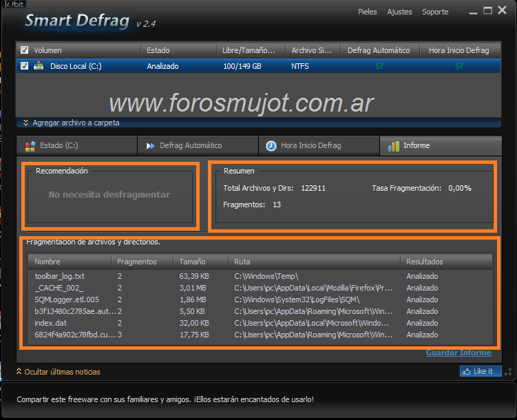Click the thumbs-up Like it icon

tap(469, 371)
